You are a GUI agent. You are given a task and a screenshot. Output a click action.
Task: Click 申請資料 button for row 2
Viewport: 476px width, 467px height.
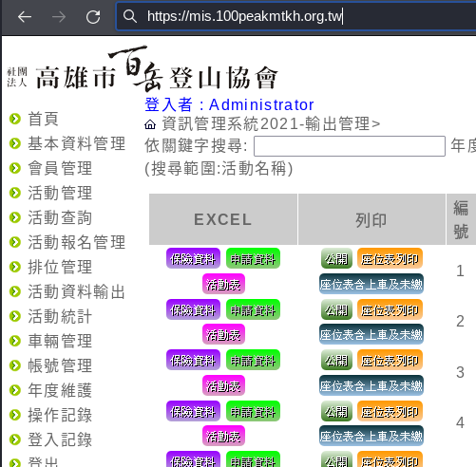pos(253,310)
